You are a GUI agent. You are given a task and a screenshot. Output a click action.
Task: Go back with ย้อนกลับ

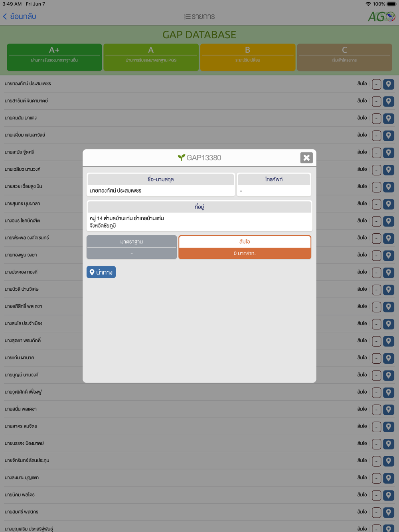[x=20, y=16]
